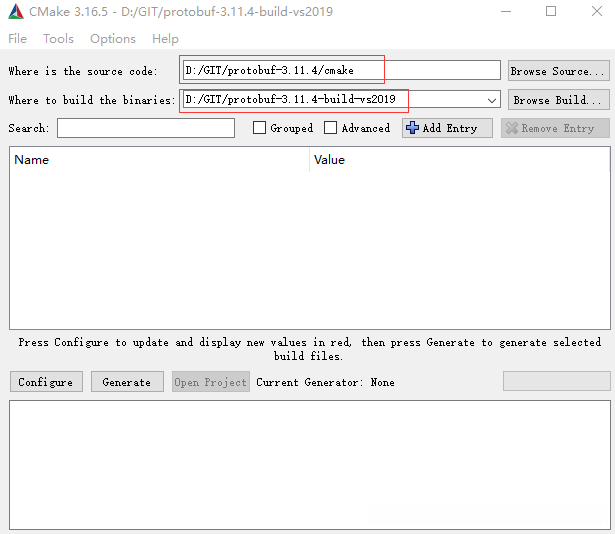Expand the build directory dropdown arrow
The height and width of the screenshot is (534, 615).
pyautogui.click(x=491, y=100)
